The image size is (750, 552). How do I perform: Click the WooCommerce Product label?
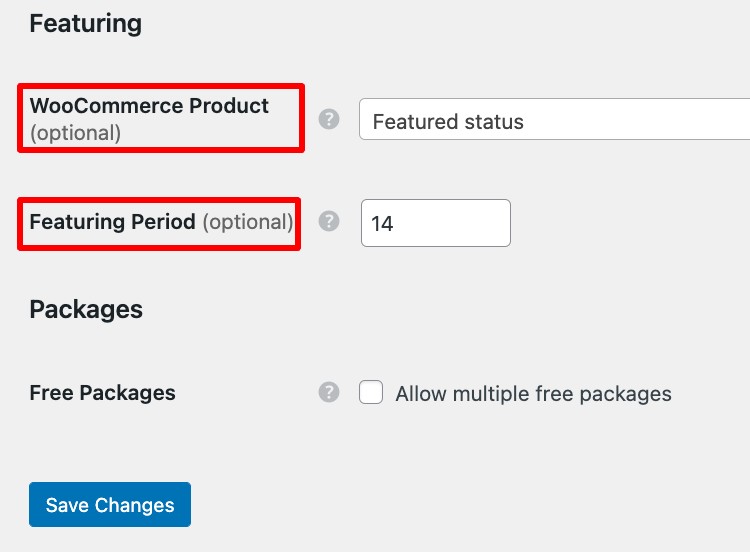tap(149, 106)
